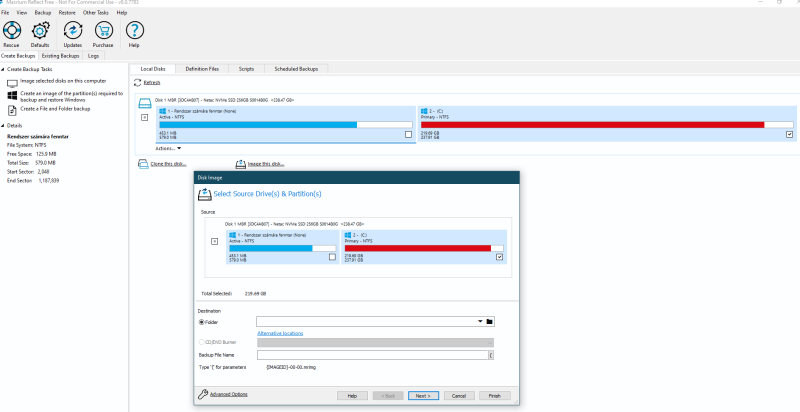The height and width of the screenshot is (412, 800).
Task: Open the CD/DVD Burner combo box
Action: (x=376, y=343)
